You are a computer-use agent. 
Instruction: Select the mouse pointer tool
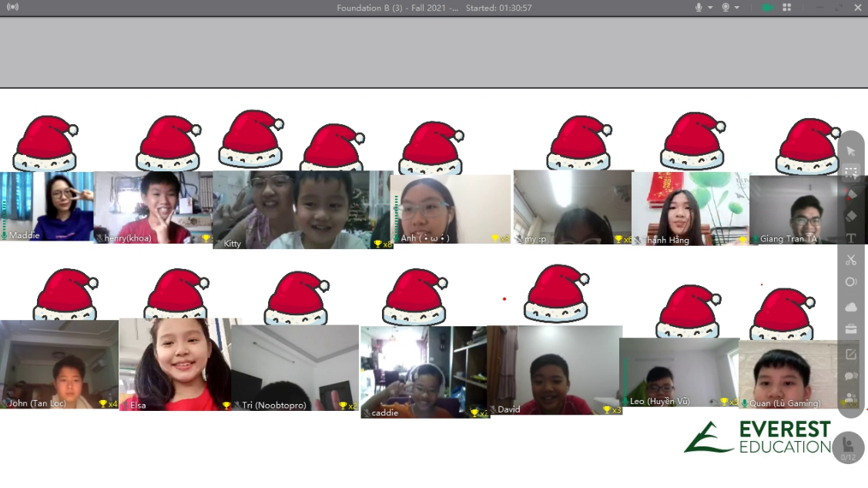(x=850, y=151)
